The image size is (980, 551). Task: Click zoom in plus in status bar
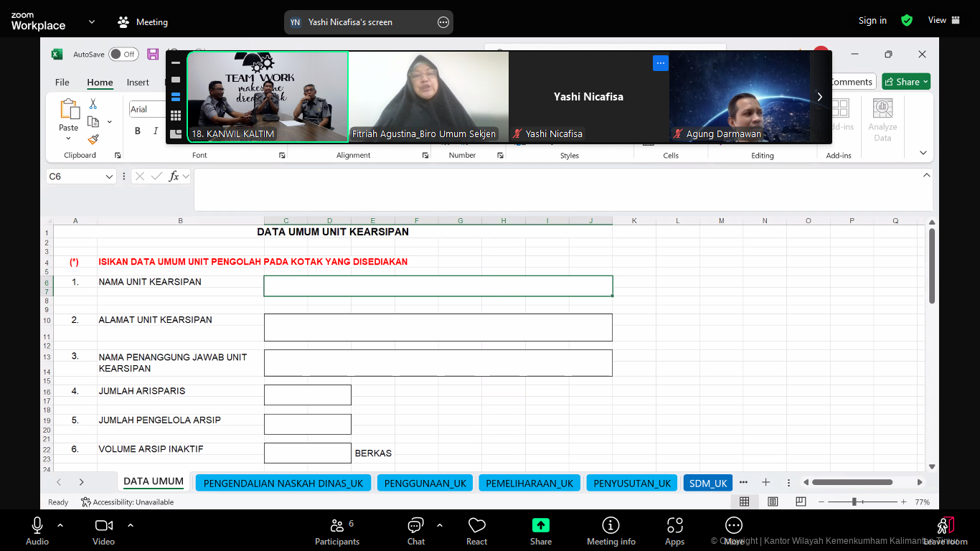coord(903,502)
